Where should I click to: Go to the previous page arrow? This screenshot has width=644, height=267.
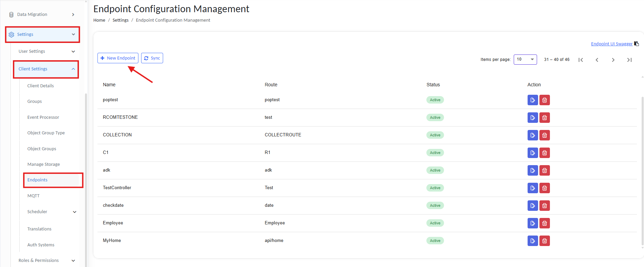pyautogui.click(x=597, y=60)
